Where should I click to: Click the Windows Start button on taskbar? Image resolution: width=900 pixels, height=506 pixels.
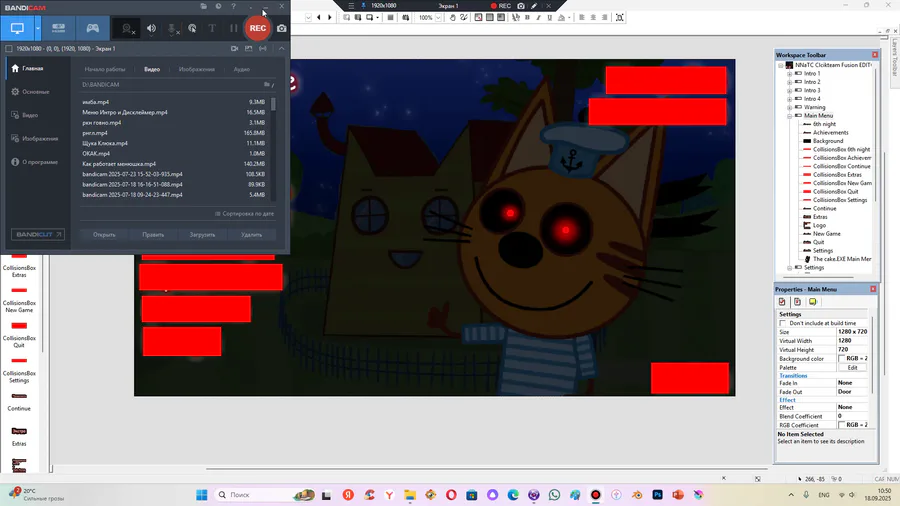[x=201, y=495]
